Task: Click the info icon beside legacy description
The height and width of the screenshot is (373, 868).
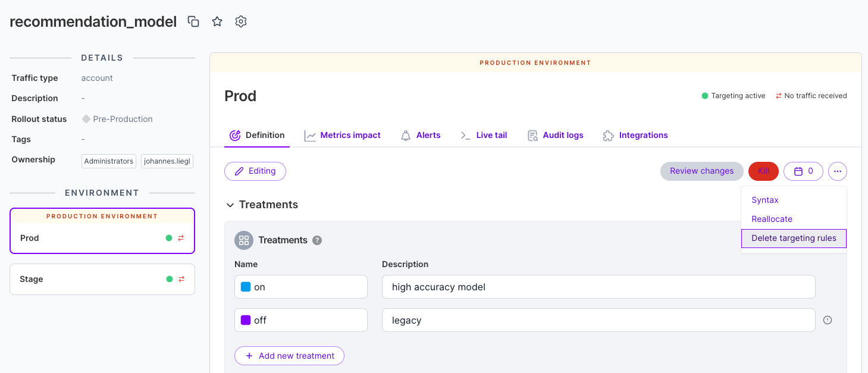Action: pyautogui.click(x=827, y=320)
